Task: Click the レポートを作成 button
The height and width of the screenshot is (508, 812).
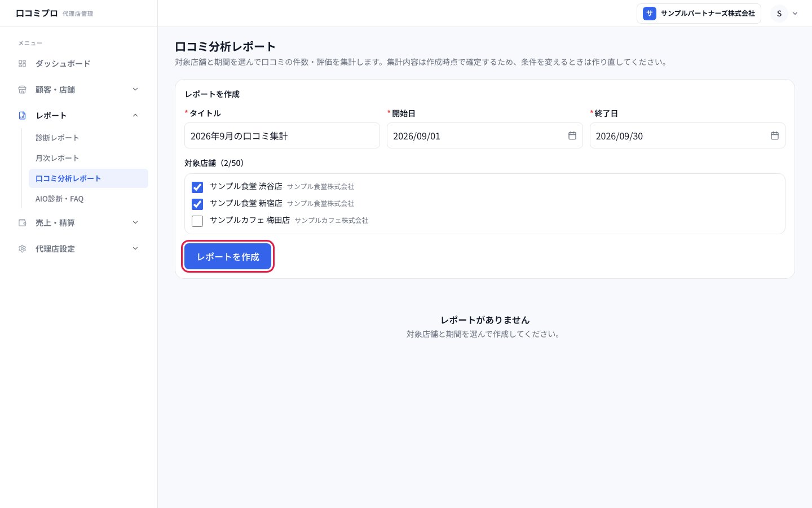Action: tap(228, 257)
